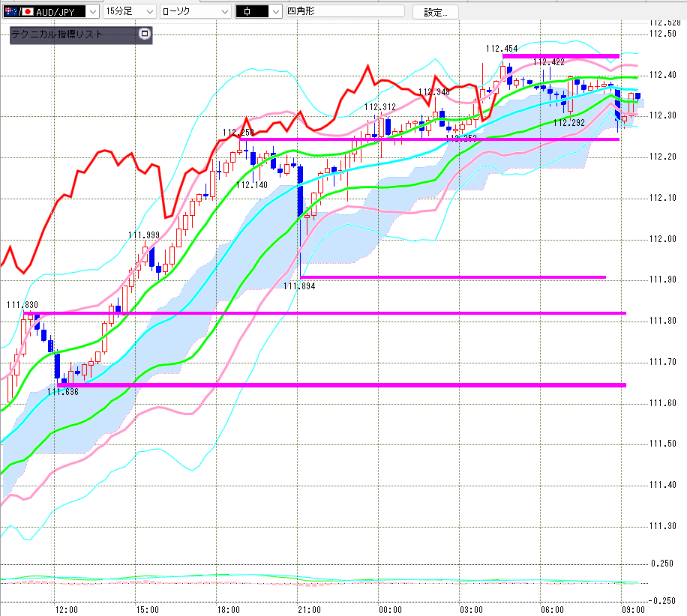Click the 06:00 time axis label
The width and height of the screenshot is (687, 616).
pos(553,610)
